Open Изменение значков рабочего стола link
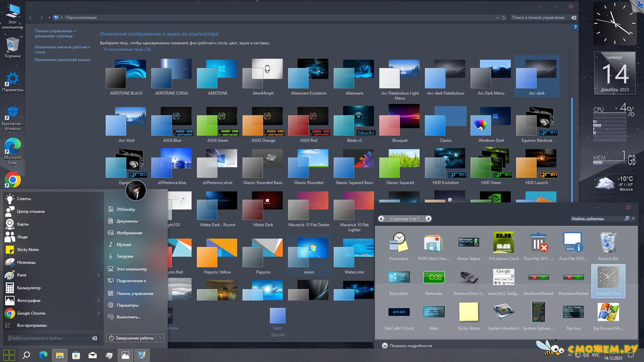This screenshot has width=644, height=362. coord(62,49)
